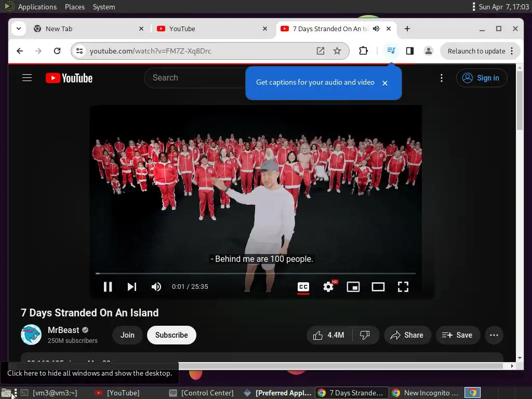Image resolution: width=532 pixels, height=399 pixels.
Task: Select 7 Days Stranded tab
Action: (330, 29)
